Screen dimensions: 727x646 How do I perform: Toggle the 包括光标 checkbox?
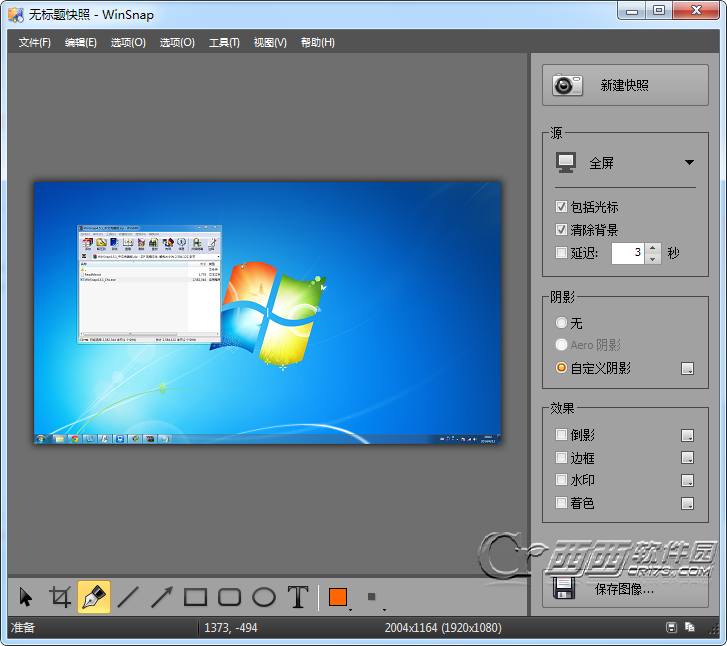562,207
